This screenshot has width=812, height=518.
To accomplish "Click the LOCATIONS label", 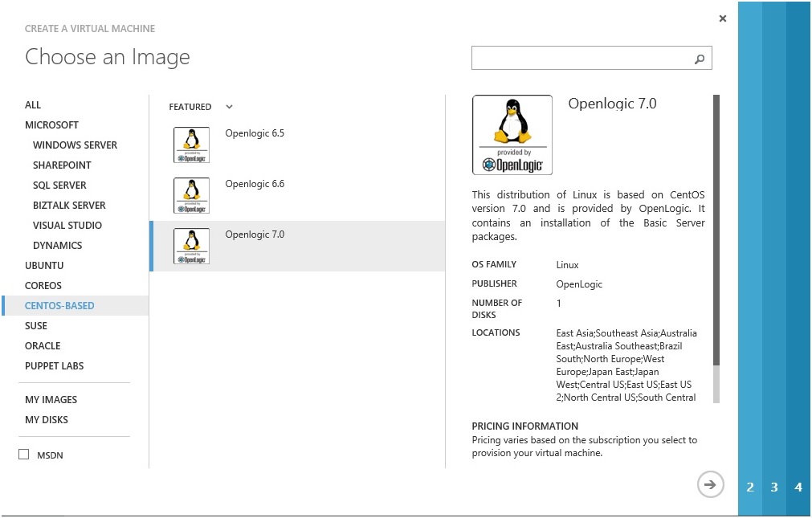I will point(496,332).
